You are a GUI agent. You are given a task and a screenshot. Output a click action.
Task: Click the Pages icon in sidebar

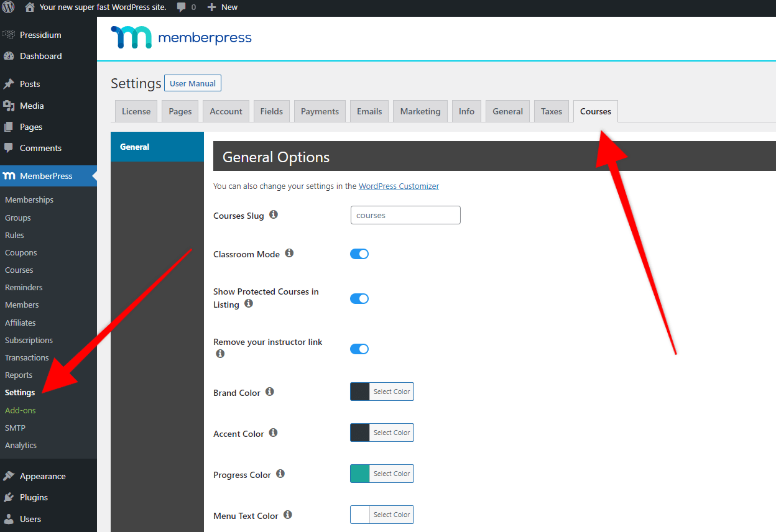(9, 127)
